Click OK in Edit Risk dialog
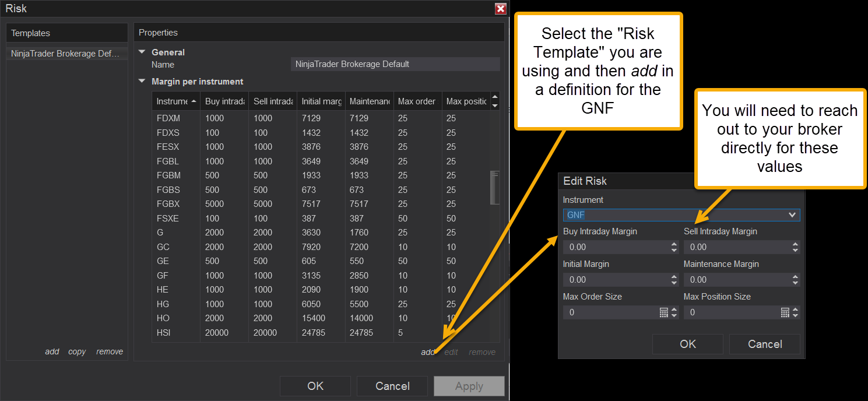The height and width of the screenshot is (401, 868). (x=688, y=344)
